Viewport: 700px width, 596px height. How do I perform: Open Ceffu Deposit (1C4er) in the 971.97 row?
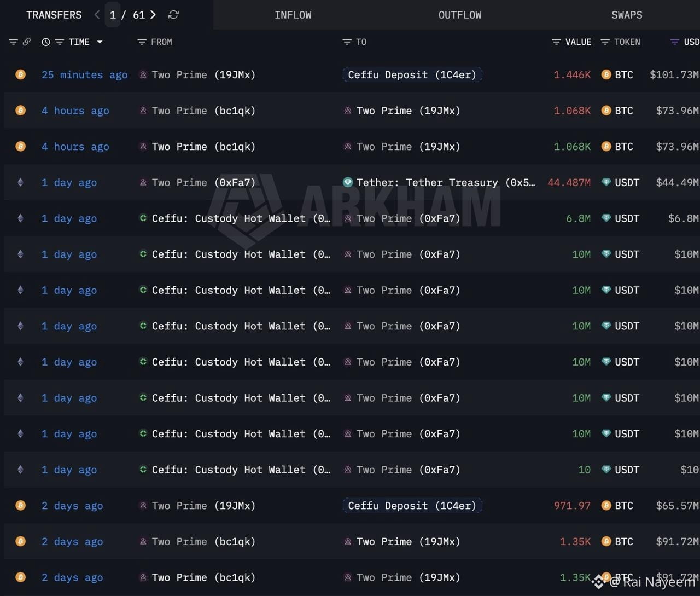412,506
